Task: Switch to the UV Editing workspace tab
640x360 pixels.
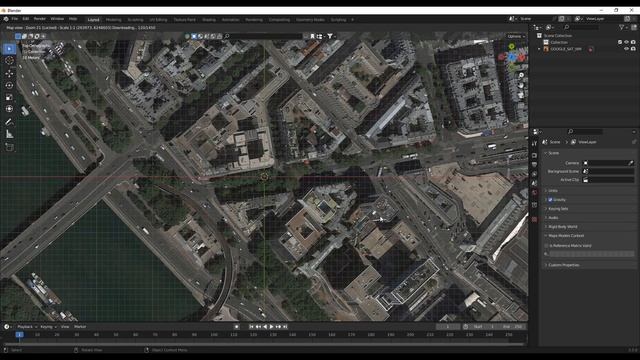Action: tap(158, 20)
